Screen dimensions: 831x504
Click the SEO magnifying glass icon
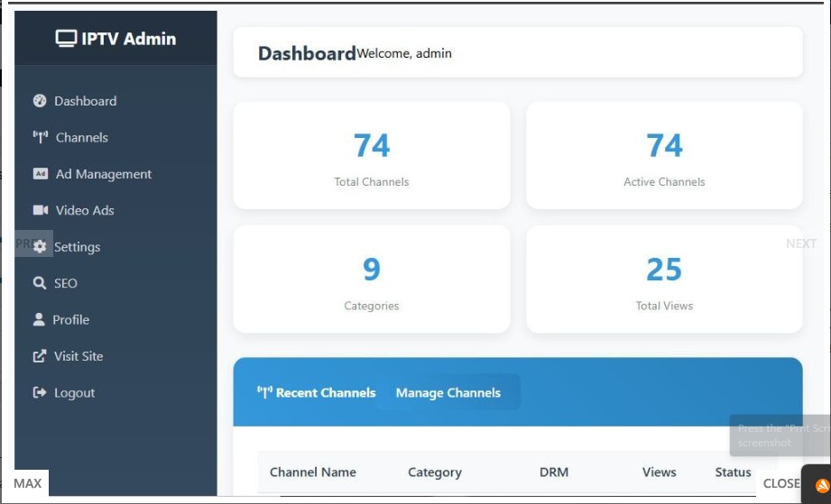click(x=40, y=283)
